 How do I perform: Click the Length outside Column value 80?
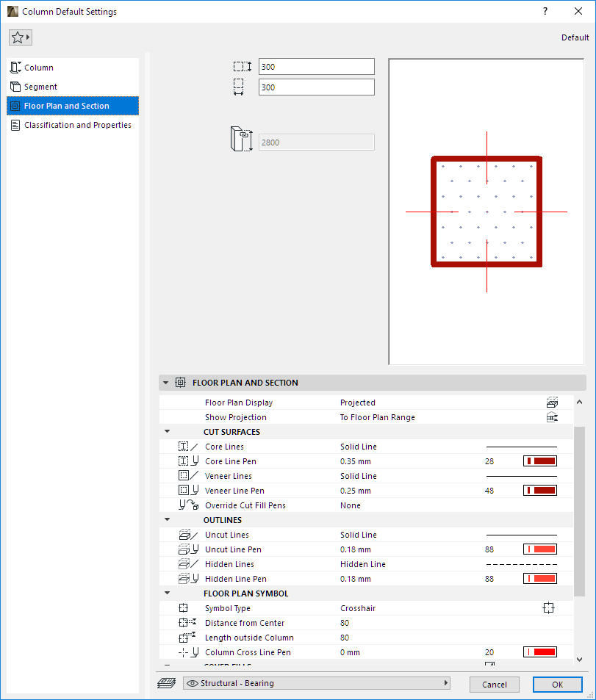(345, 638)
